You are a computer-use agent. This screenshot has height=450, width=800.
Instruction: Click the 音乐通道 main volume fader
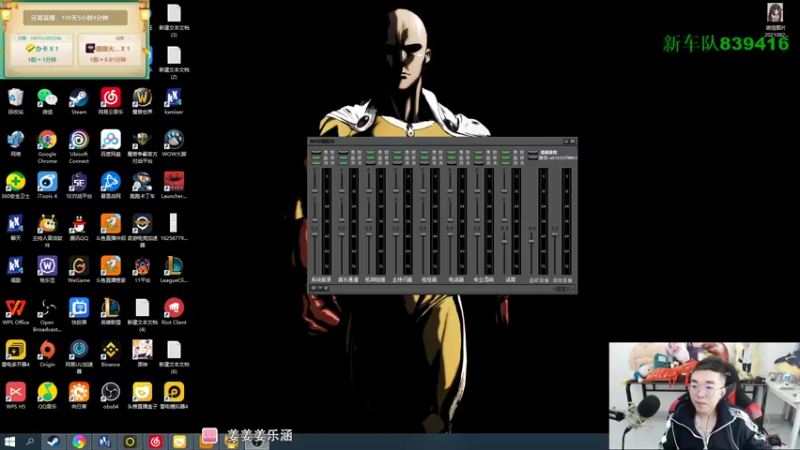coord(342,233)
